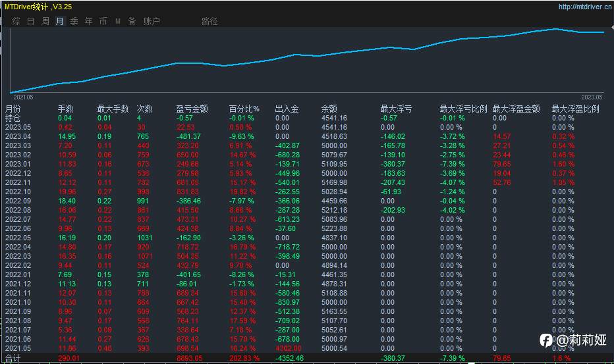Select the 2022.08 month row
The height and width of the screenshot is (364, 614).
307,210
